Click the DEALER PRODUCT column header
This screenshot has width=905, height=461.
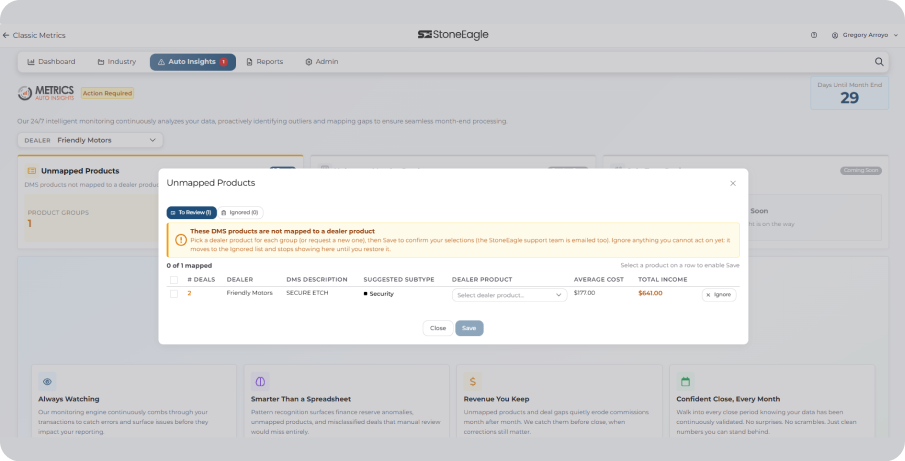coord(482,280)
